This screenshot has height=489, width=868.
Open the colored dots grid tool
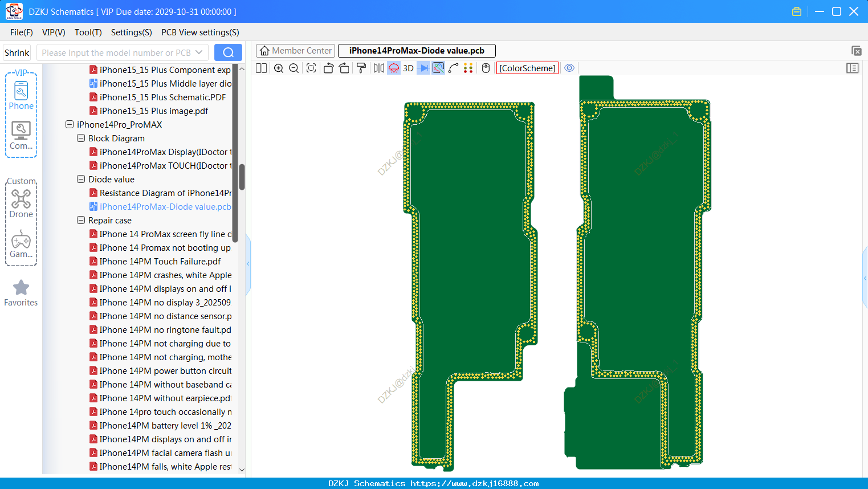(468, 68)
